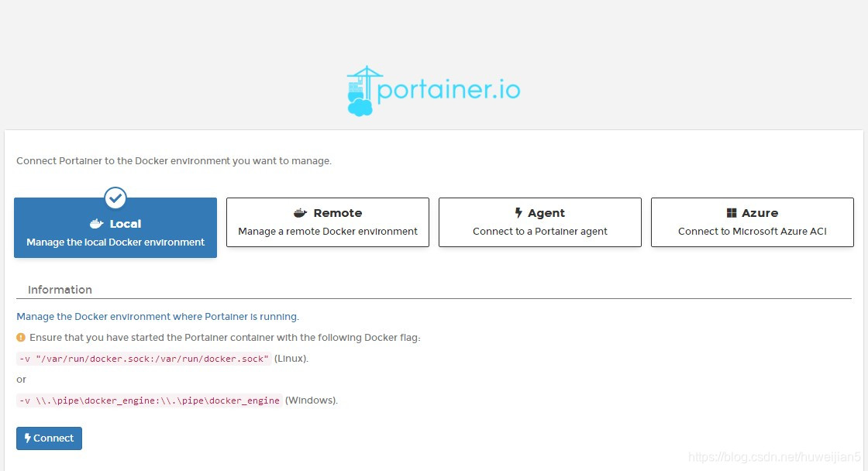Choose the Remote Docker environment option

(x=328, y=222)
